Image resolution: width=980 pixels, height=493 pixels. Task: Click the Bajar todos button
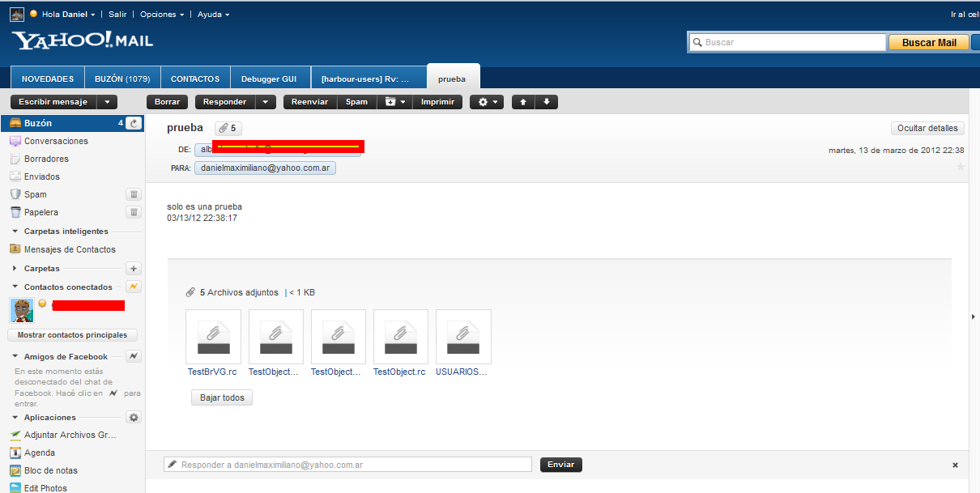[222, 397]
